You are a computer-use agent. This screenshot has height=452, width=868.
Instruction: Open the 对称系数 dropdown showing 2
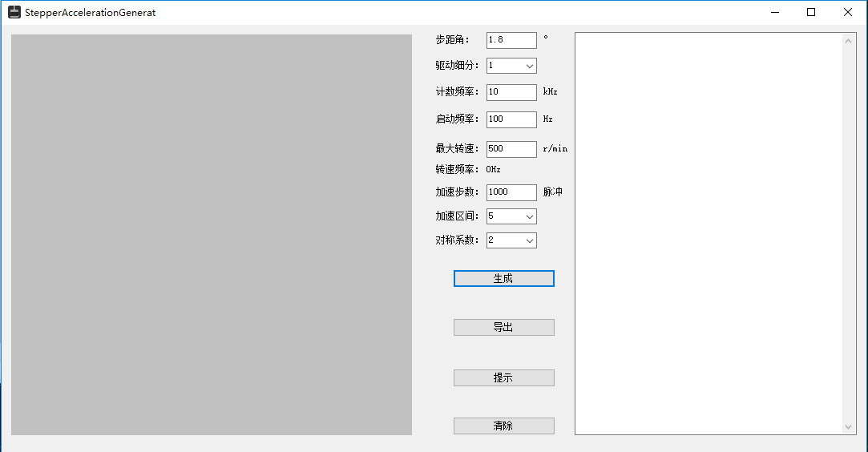pos(511,240)
